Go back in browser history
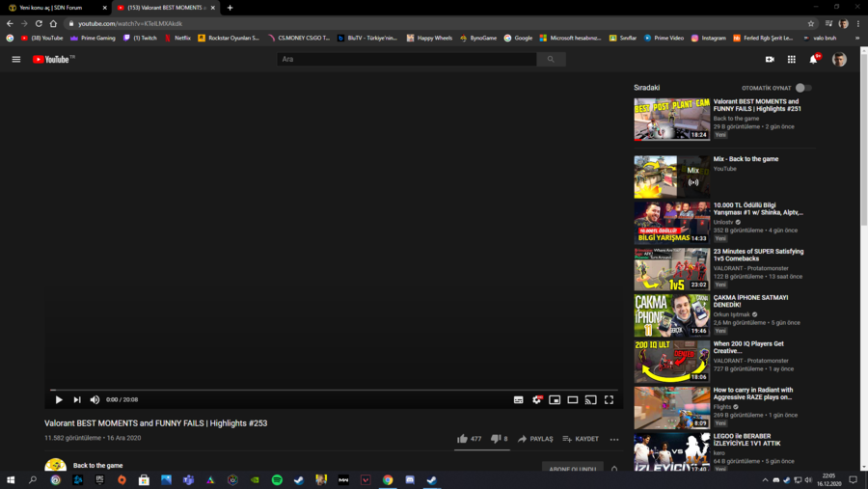The width and height of the screenshot is (868, 489). point(10,23)
